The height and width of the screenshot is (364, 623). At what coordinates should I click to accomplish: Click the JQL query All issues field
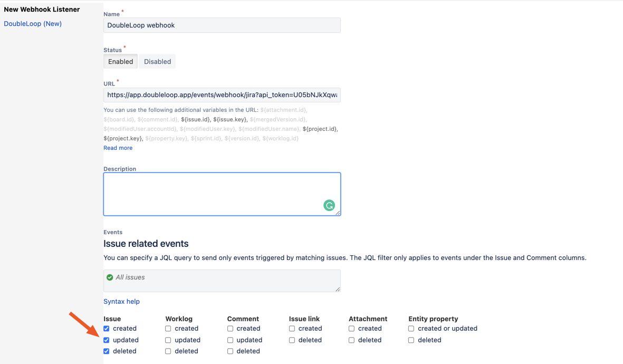click(x=222, y=281)
